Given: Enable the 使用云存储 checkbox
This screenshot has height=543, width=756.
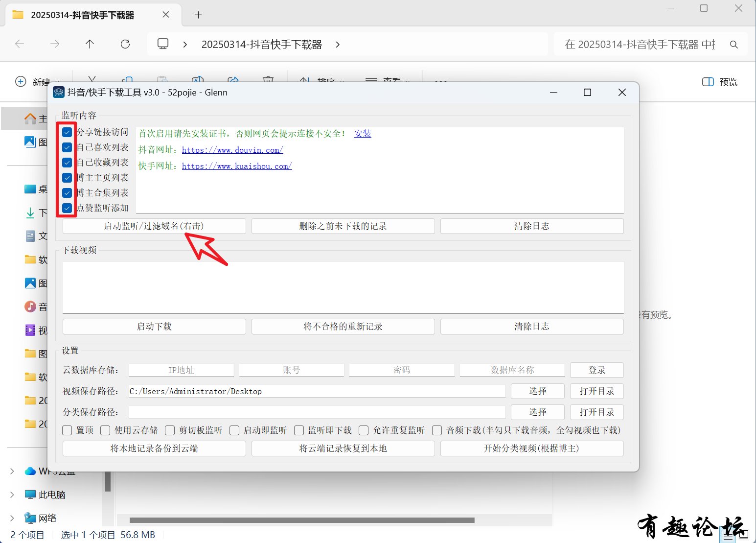Looking at the screenshot, I should point(105,430).
